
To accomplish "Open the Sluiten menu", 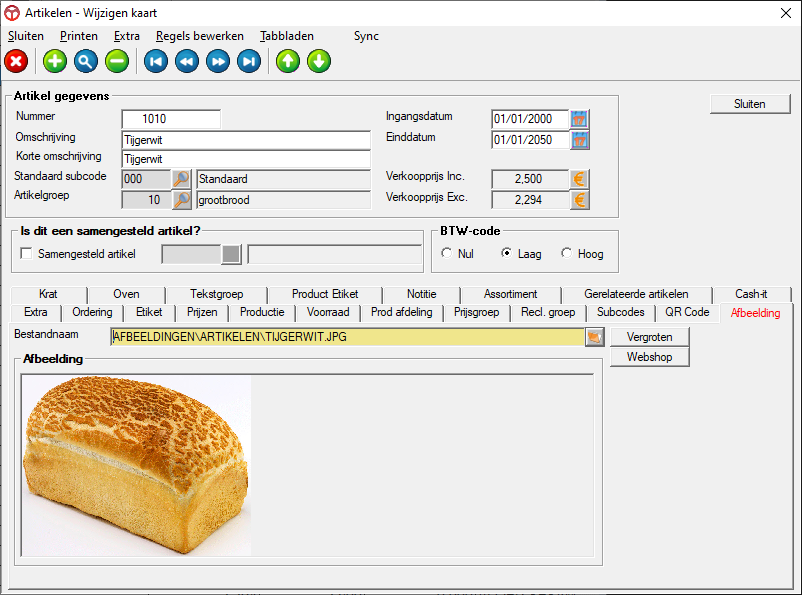I will [26, 36].
